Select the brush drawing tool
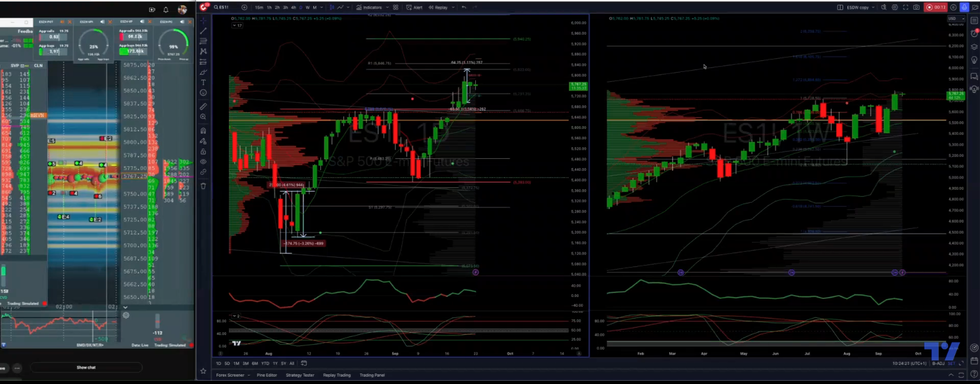 coord(203,72)
